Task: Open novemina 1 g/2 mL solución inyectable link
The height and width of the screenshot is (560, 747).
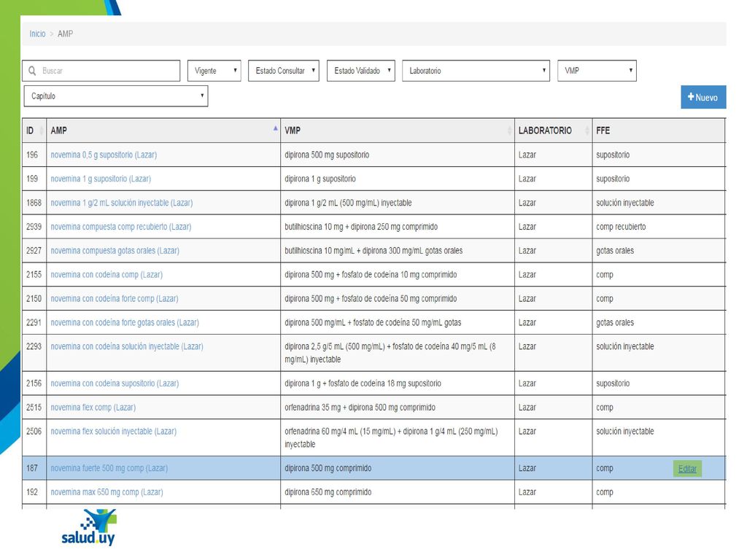Action: [122, 203]
